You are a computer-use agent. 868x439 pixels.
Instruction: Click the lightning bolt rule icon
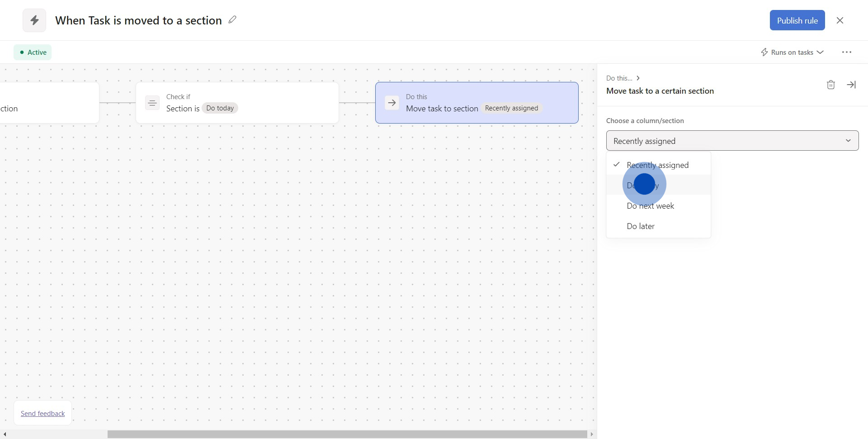34,20
